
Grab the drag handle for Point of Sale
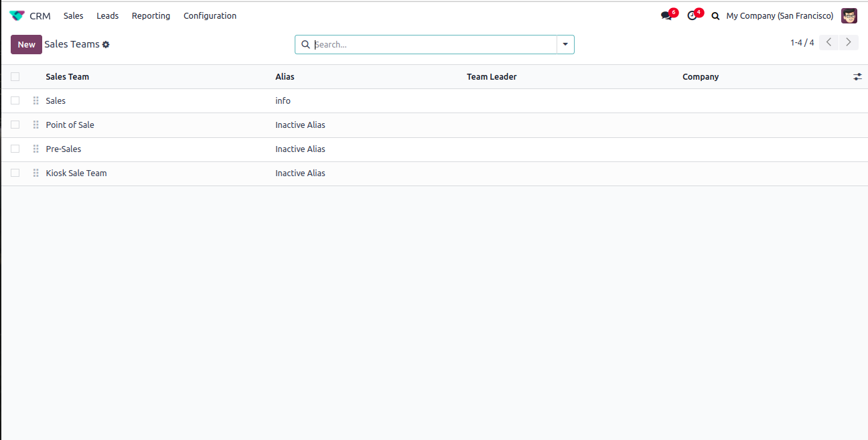point(35,125)
